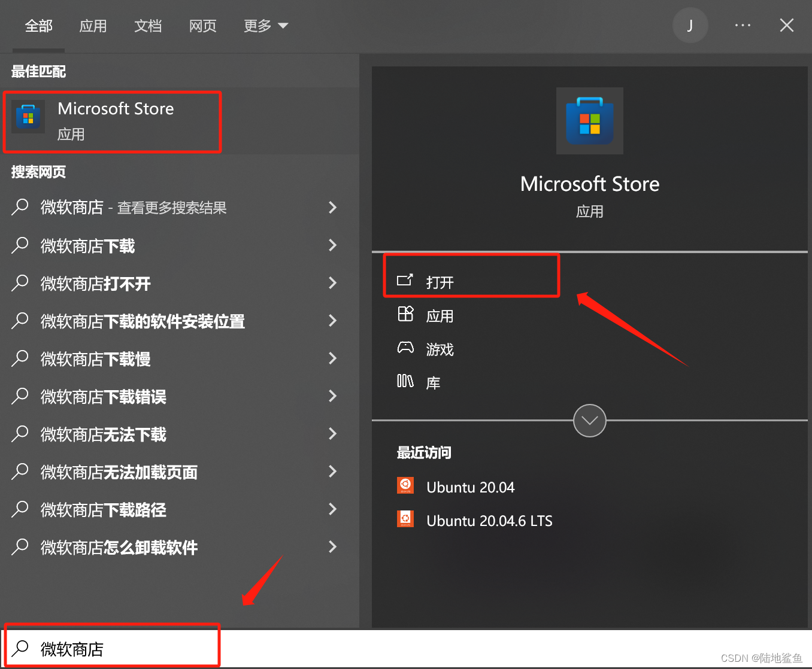Click the search icon beside 微软商店无法下载
Screen dimensions: 812x669
(x=20, y=433)
